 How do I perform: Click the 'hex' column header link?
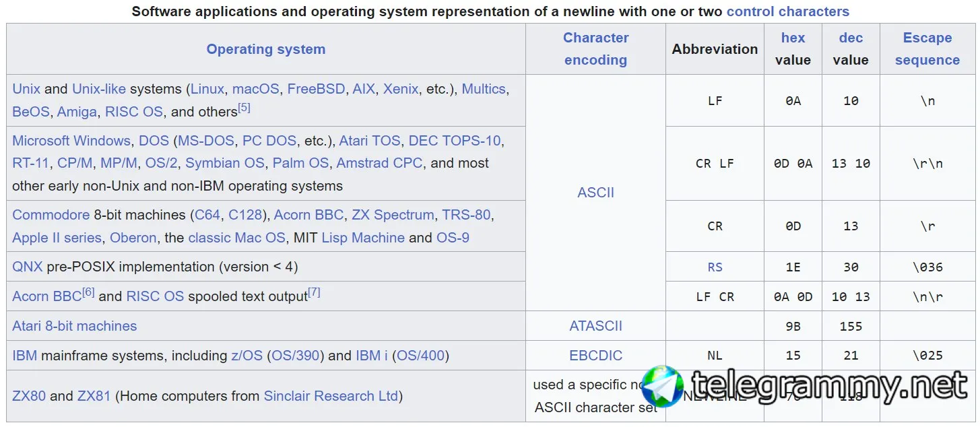click(x=793, y=38)
